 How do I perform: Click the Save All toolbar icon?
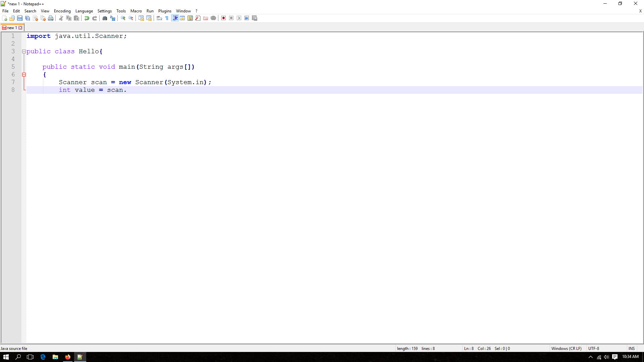[28, 18]
